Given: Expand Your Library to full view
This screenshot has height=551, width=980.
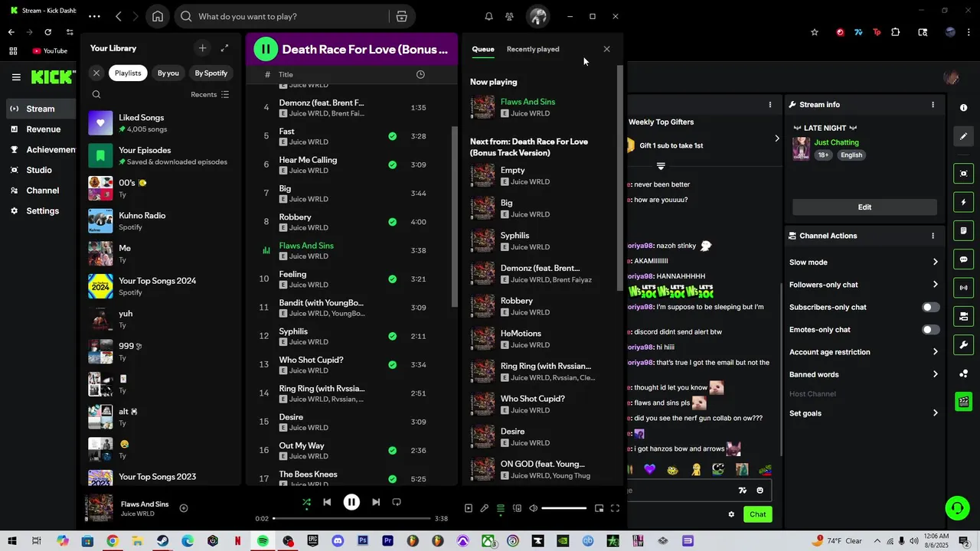Looking at the screenshot, I should pyautogui.click(x=224, y=48).
